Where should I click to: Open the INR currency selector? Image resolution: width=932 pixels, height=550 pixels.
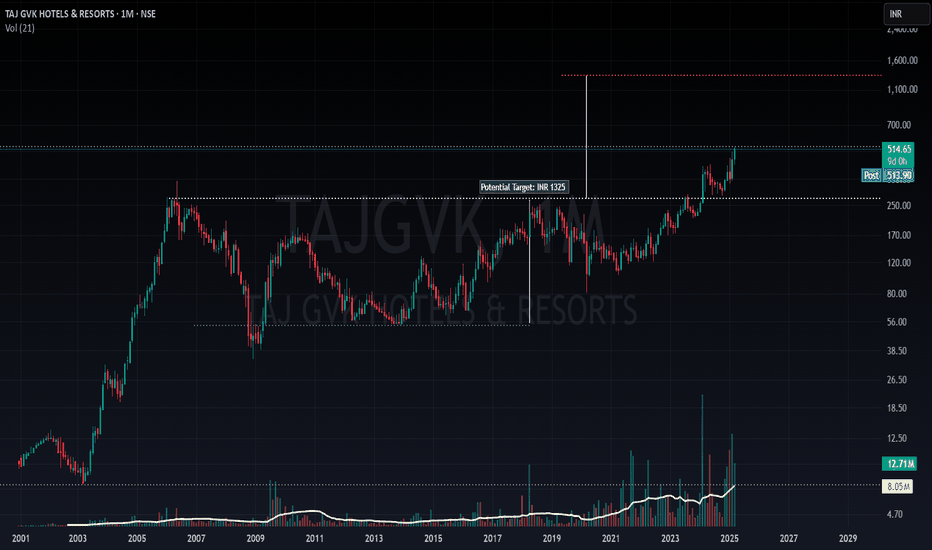point(906,14)
